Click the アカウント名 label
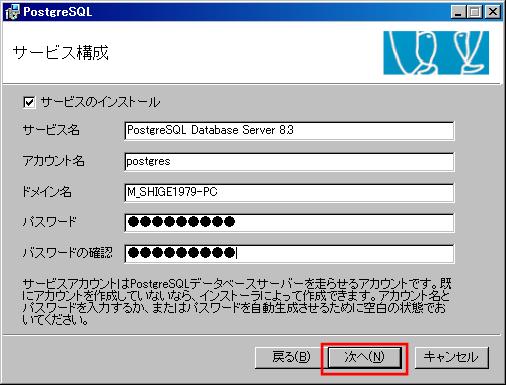506x385 pixels. click(53, 161)
